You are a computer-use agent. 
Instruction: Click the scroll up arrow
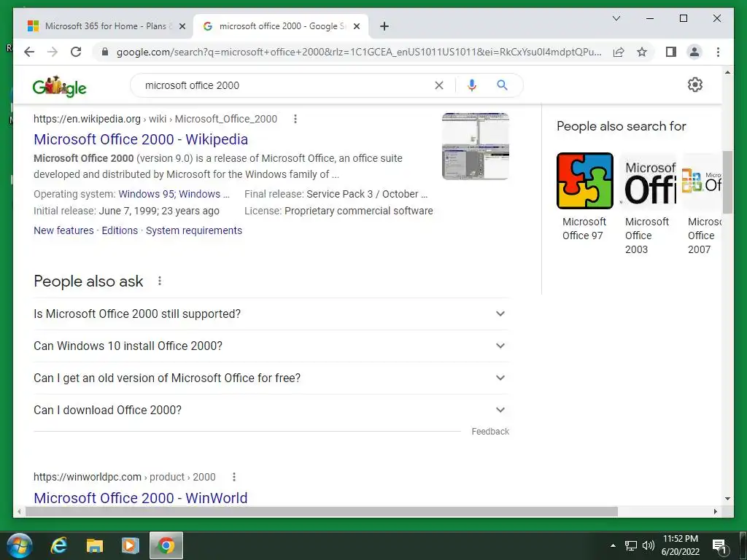point(727,73)
